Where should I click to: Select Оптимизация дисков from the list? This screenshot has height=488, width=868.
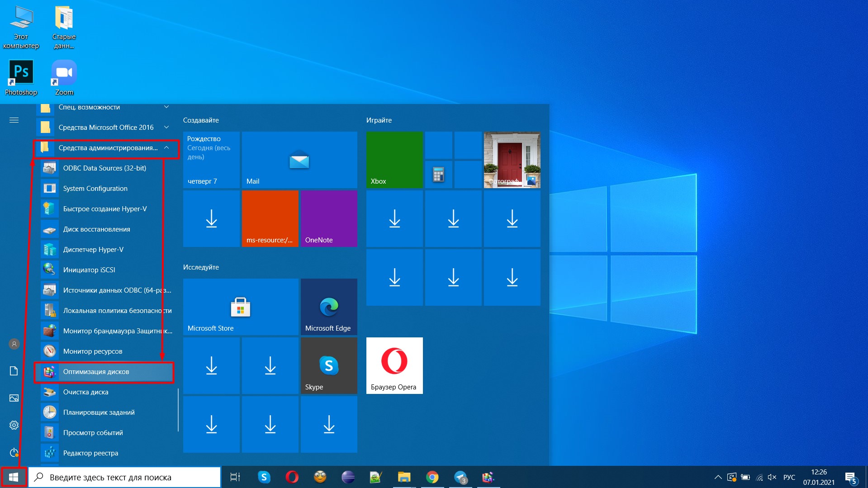click(x=96, y=372)
